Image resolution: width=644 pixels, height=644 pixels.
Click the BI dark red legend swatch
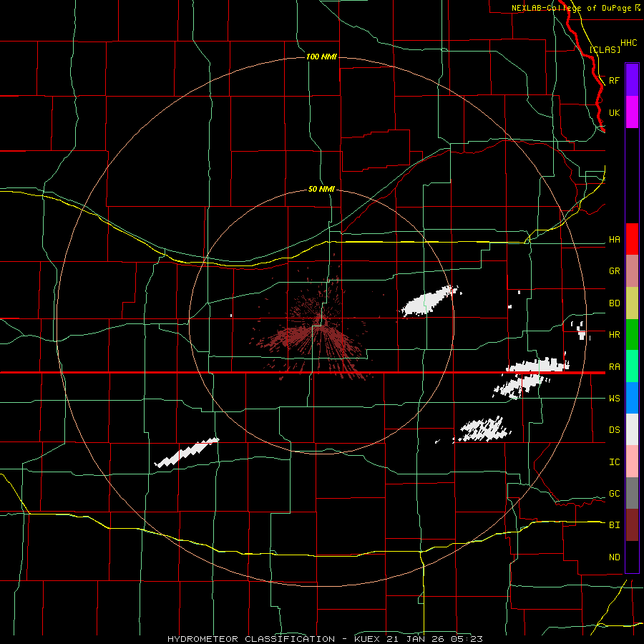(x=632, y=525)
